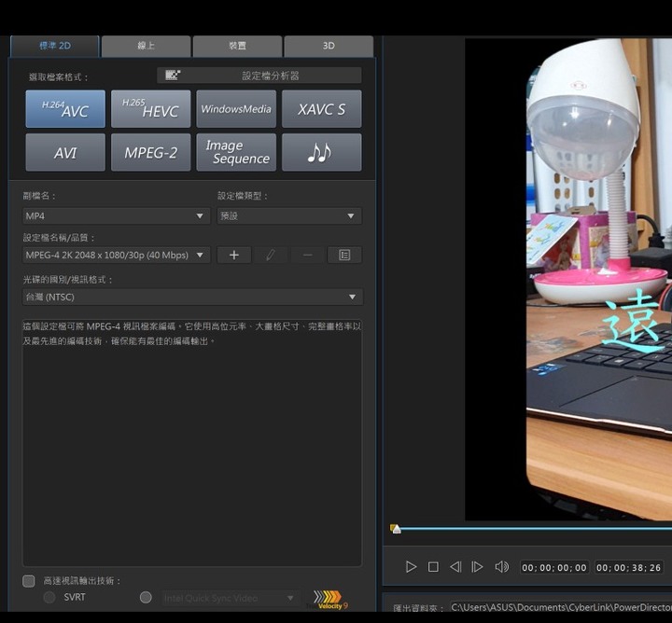
Task: Enable the 高速視訊輸出技術 checkbox
Action: click(29, 581)
